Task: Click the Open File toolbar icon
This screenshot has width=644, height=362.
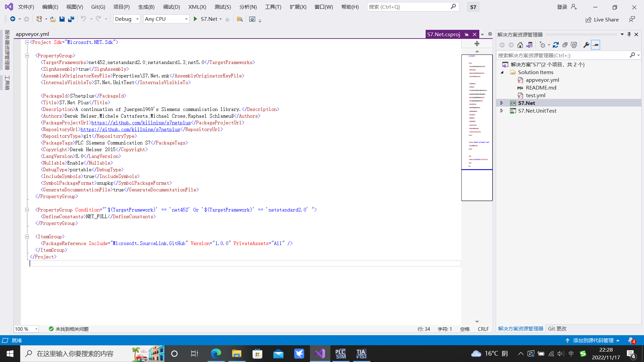Action: point(53,19)
